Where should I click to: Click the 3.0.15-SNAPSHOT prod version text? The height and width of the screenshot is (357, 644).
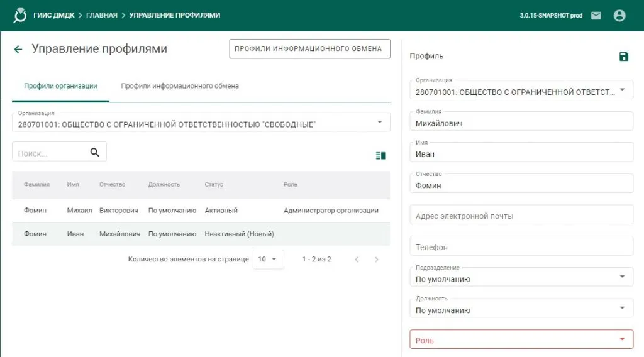pos(551,16)
